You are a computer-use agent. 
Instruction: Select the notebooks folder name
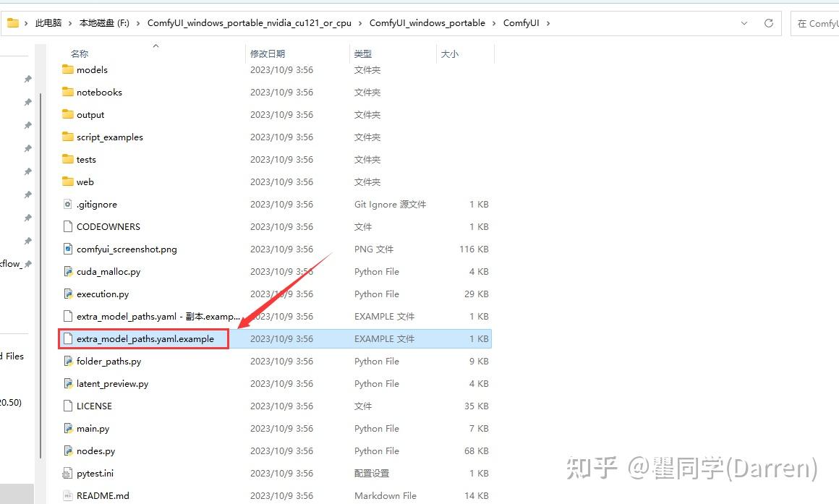pyautogui.click(x=99, y=92)
